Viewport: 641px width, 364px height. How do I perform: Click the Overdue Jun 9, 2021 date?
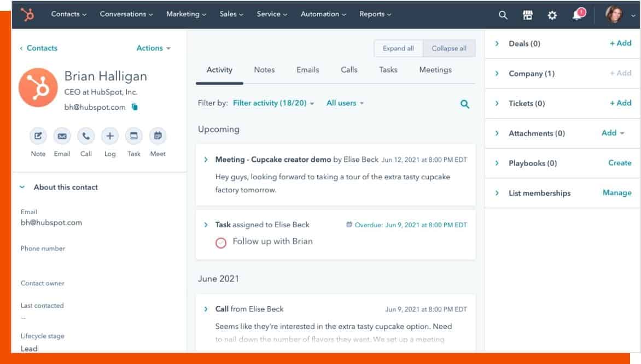click(x=410, y=225)
